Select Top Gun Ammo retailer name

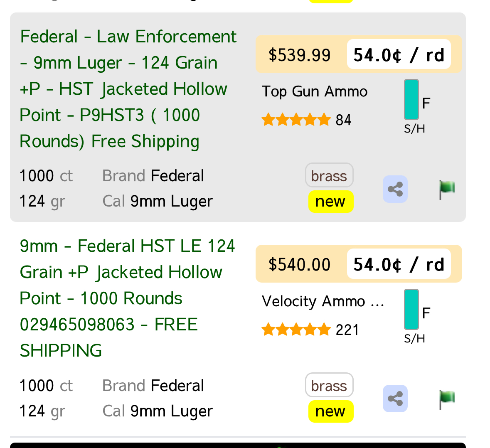pos(315,91)
